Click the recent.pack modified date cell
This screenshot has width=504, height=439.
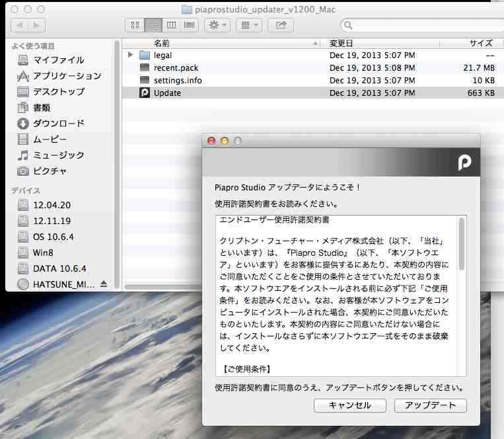point(372,67)
